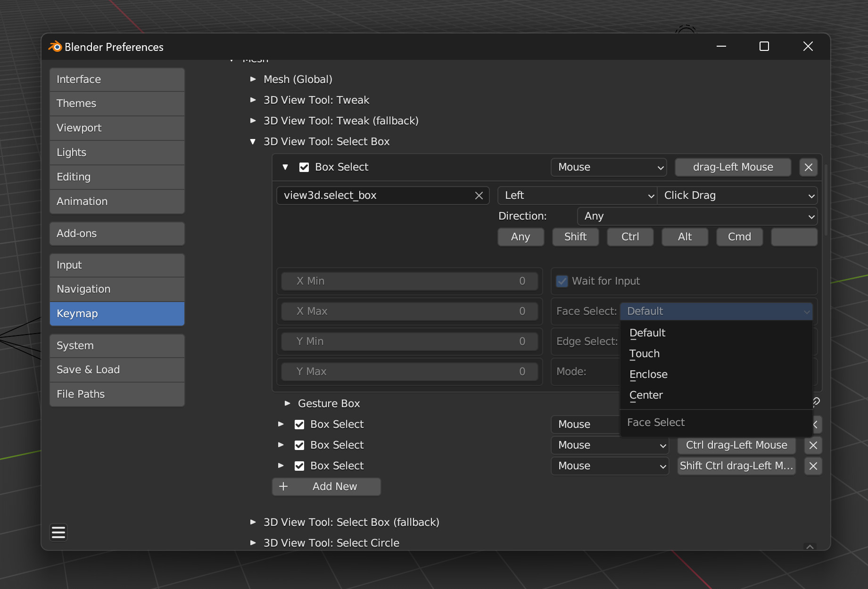Click the Add New keymap button

[x=326, y=487]
